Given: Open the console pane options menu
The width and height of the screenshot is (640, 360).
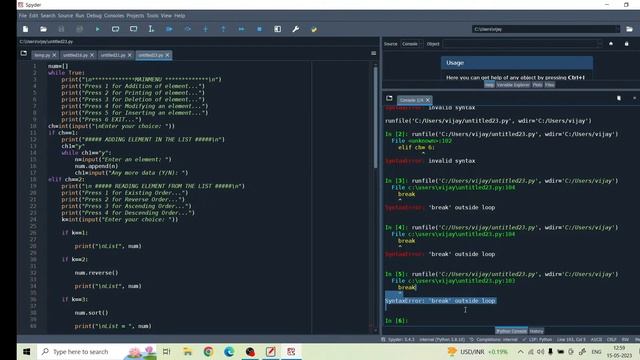Looking at the screenshot, I should 634,98.
